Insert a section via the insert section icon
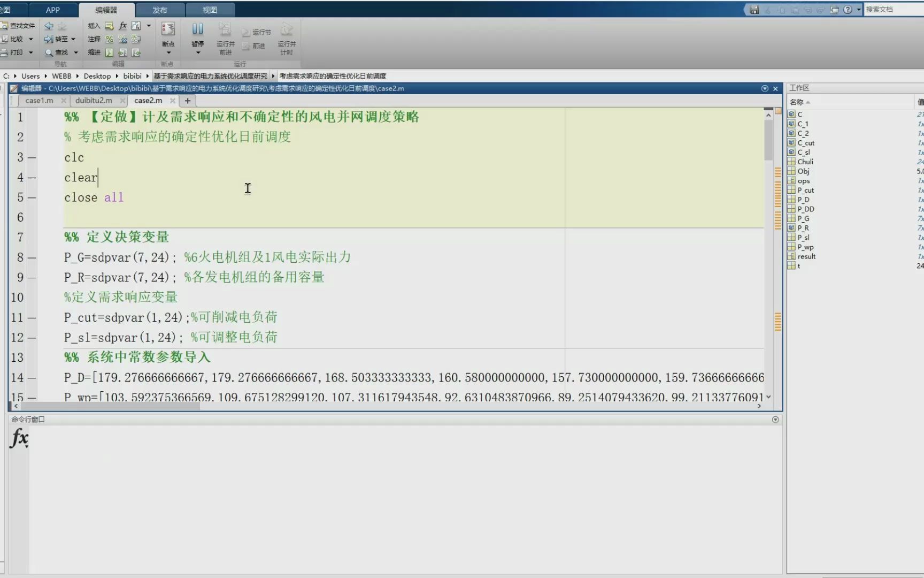Image resolution: width=924 pixels, height=578 pixels. point(109,26)
